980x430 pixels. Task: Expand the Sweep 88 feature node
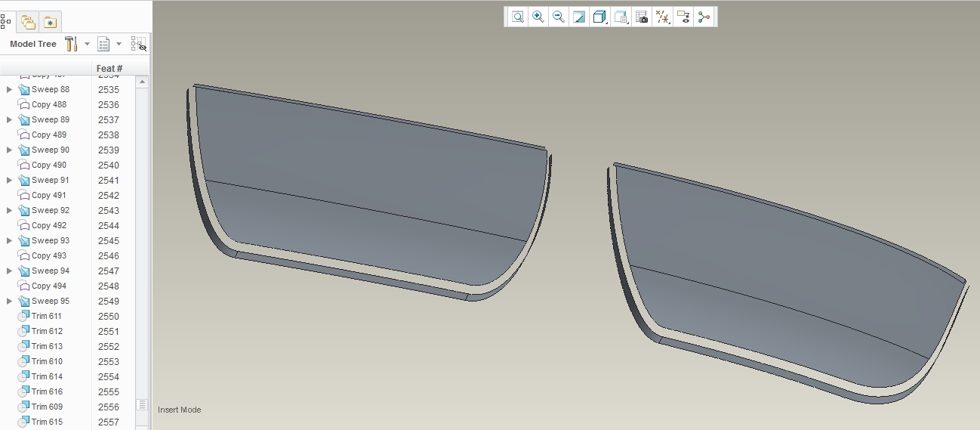pyautogui.click(x=9, y=89)
